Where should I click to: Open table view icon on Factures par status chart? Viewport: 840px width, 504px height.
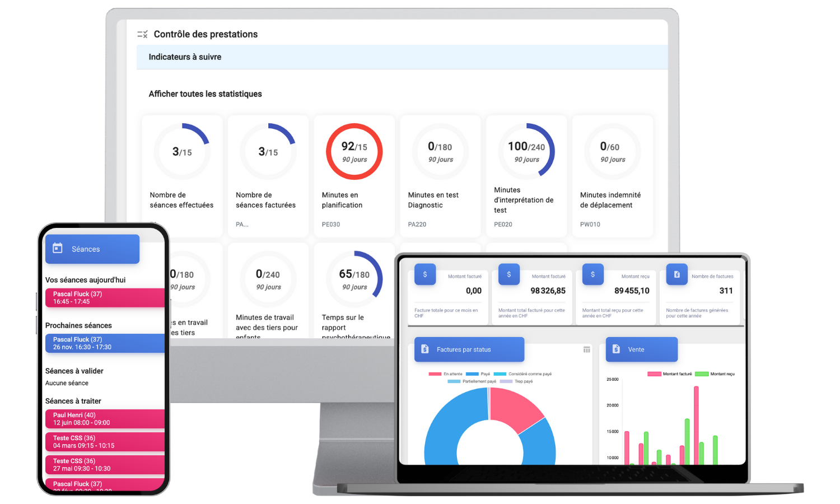coord(586,349)
